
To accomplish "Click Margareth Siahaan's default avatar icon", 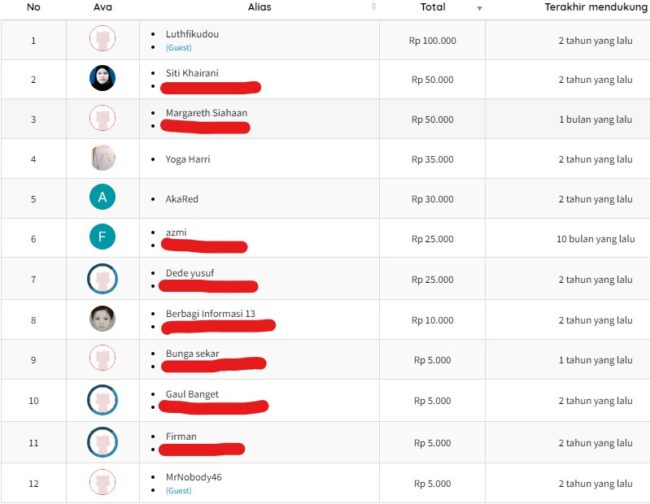I will click(102, 118).
